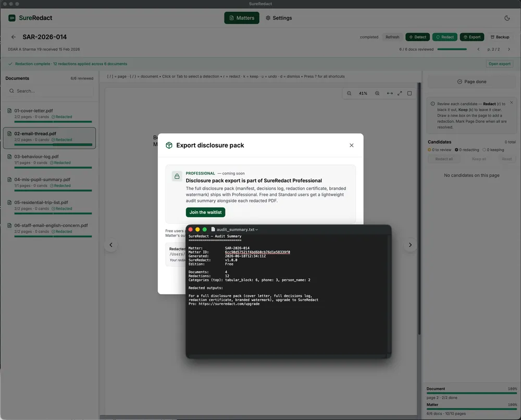
Task: Click the 41% zoom level
Action: 363,93
